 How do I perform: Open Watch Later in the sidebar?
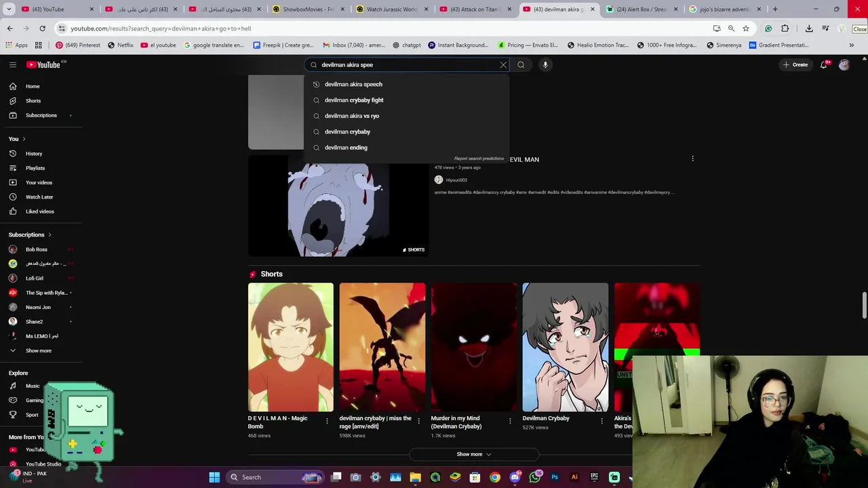(x=41, y=197)
